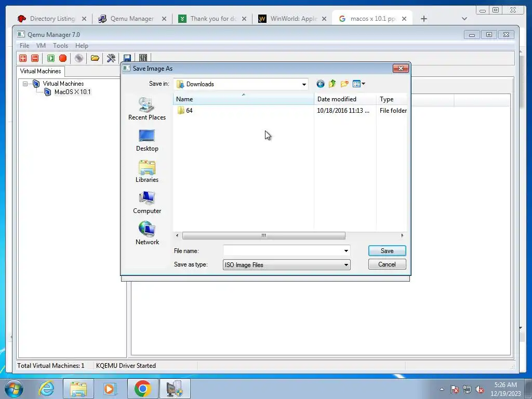Click the taskbar clock showing 5:26 AM
Screen dimensions: 532x399
(506, 389)
